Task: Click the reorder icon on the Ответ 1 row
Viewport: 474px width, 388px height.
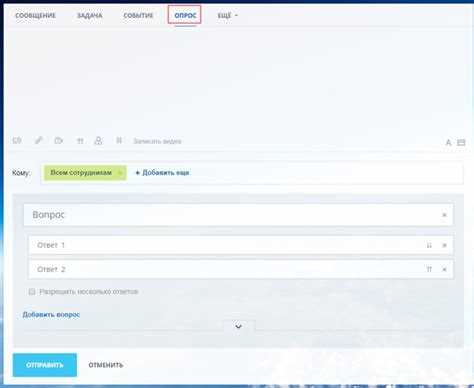Action: pos(429,245)
